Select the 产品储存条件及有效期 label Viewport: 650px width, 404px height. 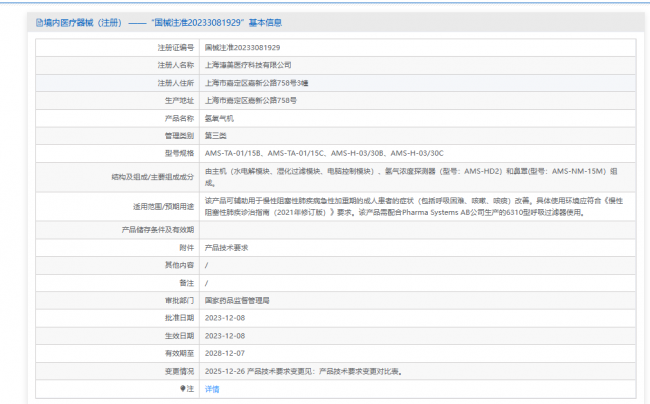tap(158, 230)
